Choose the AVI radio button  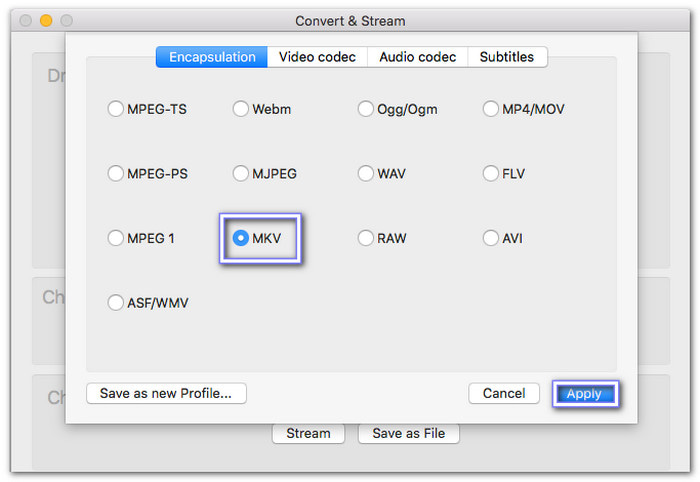pyautogui.click(x=491, y=239)
